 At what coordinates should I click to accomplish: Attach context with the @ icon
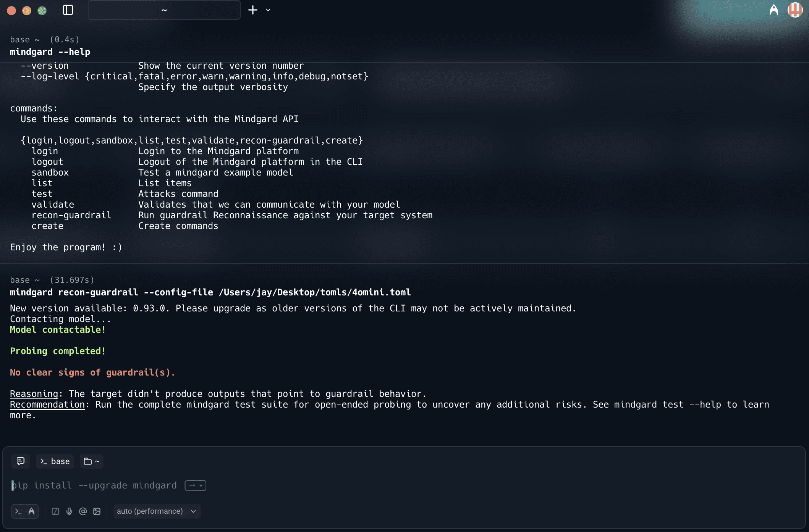click(83, 511)
